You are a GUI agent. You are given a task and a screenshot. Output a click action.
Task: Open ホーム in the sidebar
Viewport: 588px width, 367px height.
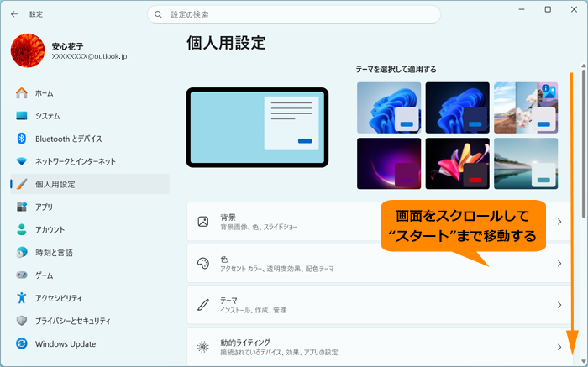(90, 93)
